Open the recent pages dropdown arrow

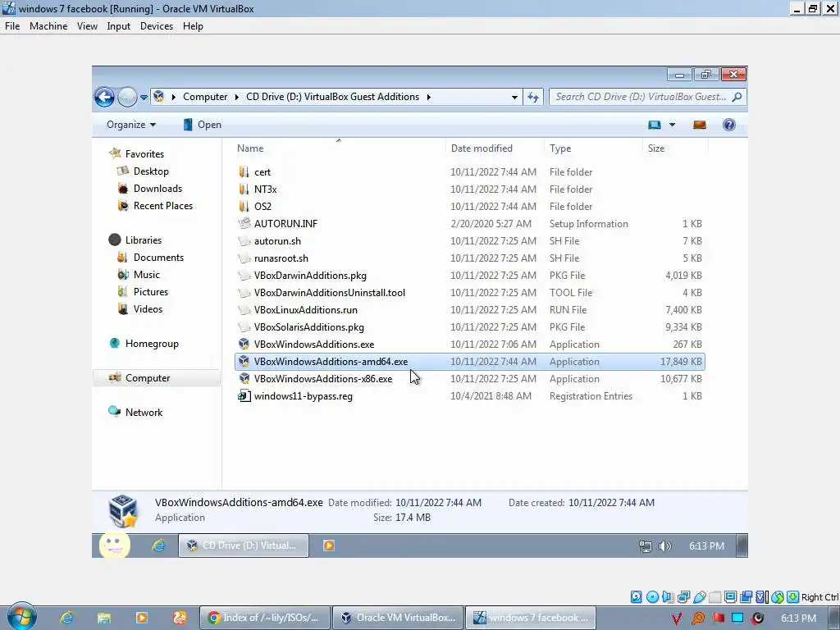pos(144,98)
